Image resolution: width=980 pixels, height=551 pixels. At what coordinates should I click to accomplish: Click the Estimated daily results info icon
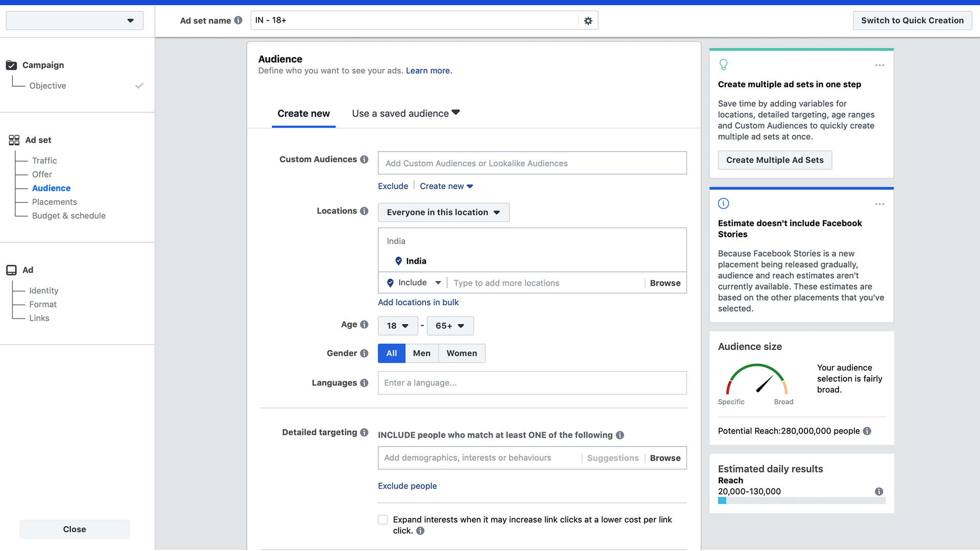pos(879,492)
